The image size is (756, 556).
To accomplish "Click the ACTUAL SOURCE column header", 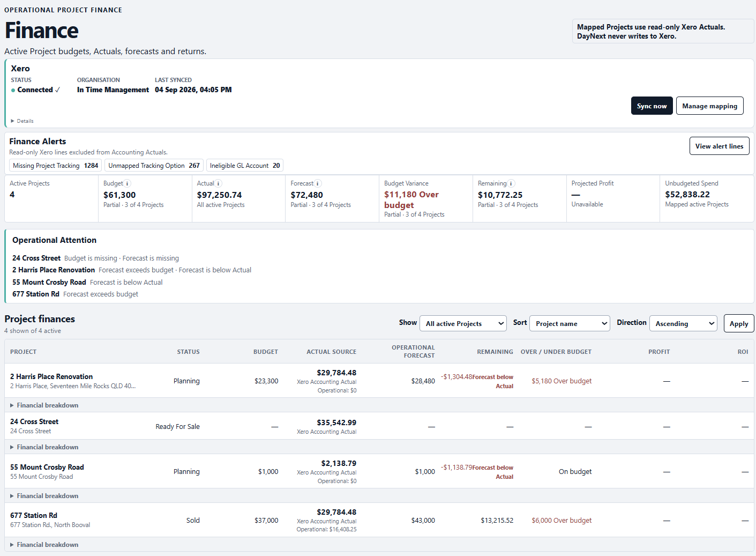I will point(332,352).
